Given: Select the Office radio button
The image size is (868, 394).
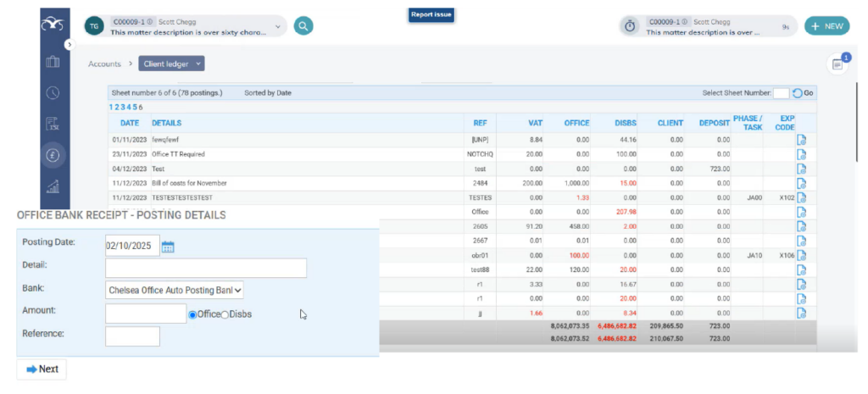Looking at the screenshot, I should (x=192, y=314).
